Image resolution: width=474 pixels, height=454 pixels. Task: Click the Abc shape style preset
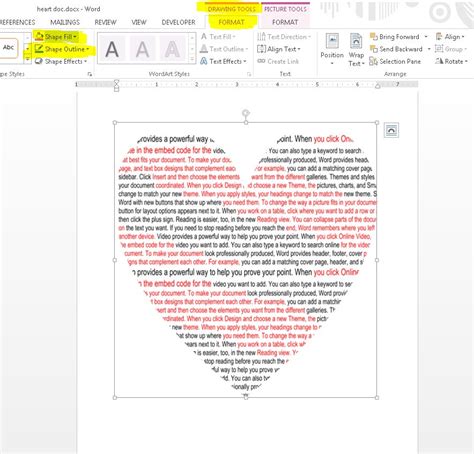tap(8, 47)
